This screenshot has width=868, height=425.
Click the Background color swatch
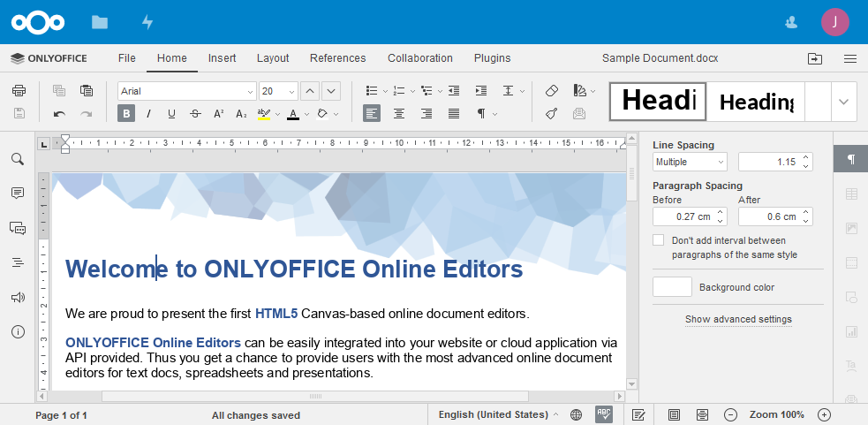(x=672, y=287)
